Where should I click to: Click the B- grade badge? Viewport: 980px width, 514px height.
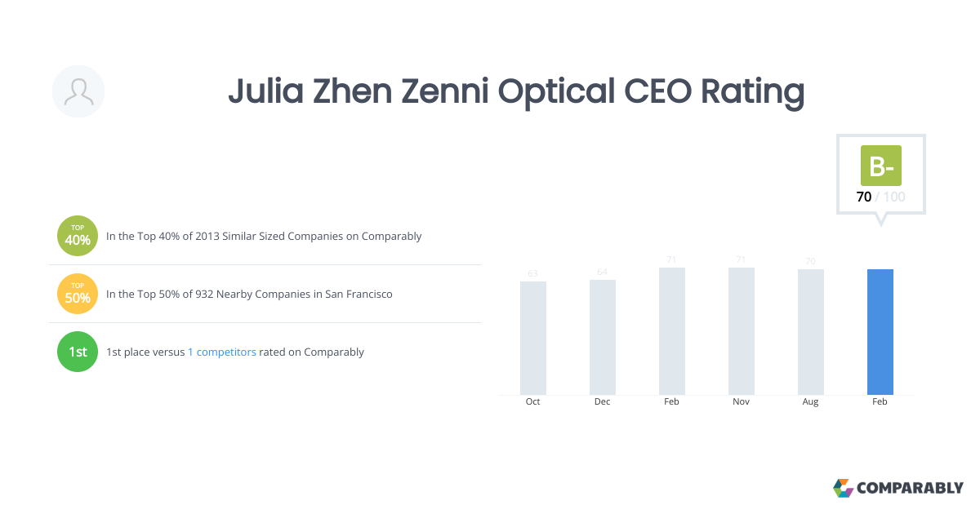click(881, 166)
